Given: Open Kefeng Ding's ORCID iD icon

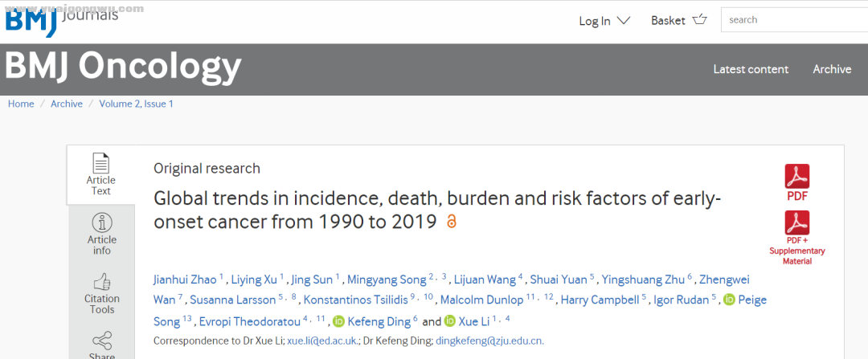Looking at the screenshot, I should (x=339, y=320).
